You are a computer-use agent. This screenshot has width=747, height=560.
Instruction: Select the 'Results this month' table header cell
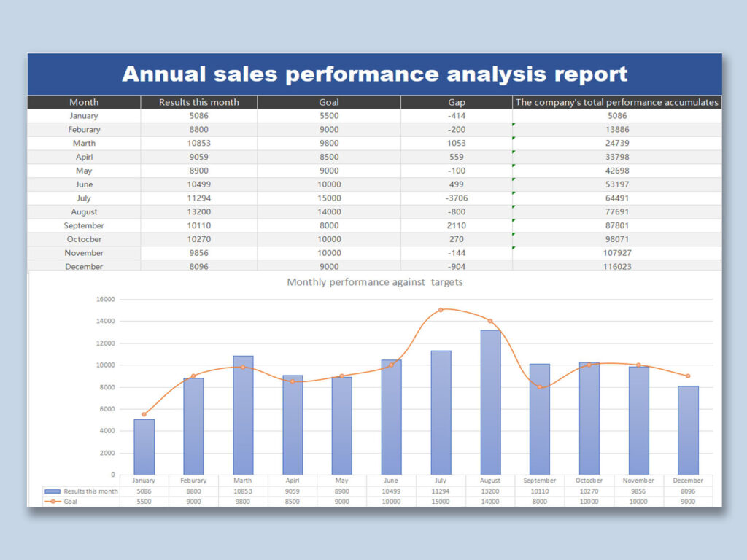click(x=198, y=102)
